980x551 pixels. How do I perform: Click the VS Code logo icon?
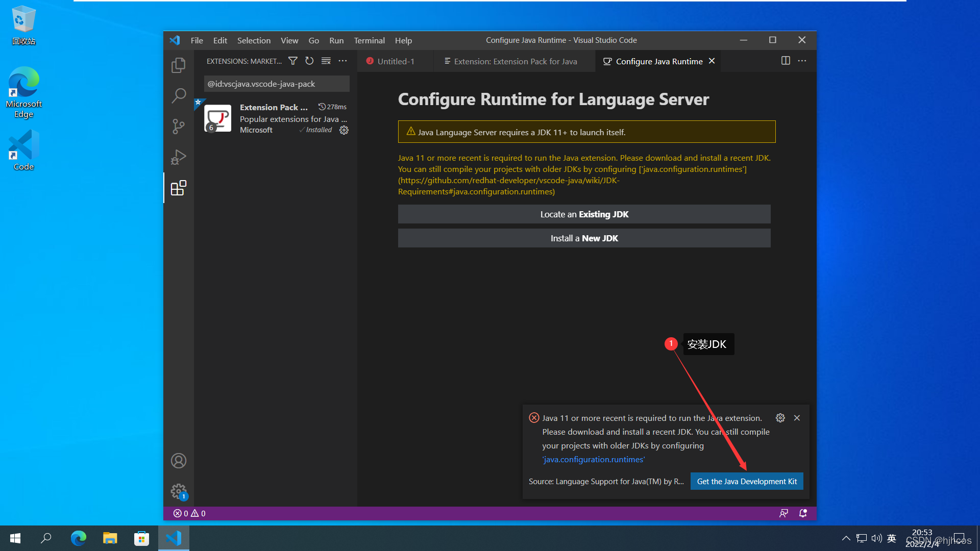(x=175, y=40)
